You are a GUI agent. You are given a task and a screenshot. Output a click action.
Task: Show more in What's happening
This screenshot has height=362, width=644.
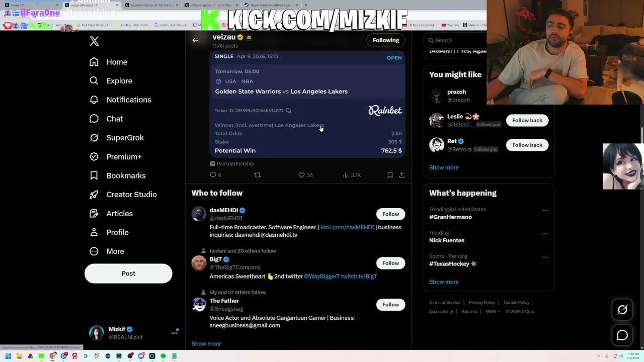point(444,282)
